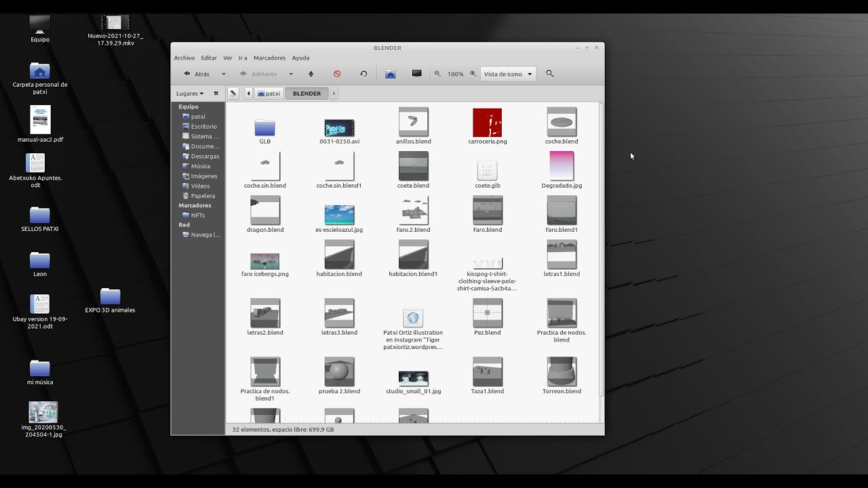Open Equipo icon on the desktop
The image size is (868, 488).
tap(40, 24)
